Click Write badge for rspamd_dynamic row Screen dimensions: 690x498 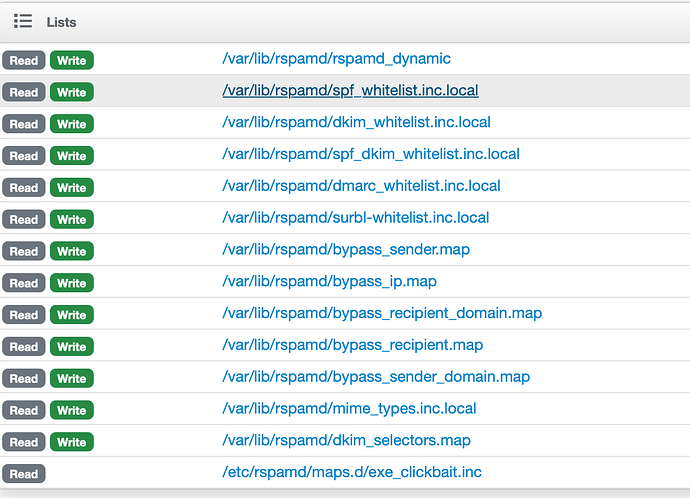(x=71, y=60)
